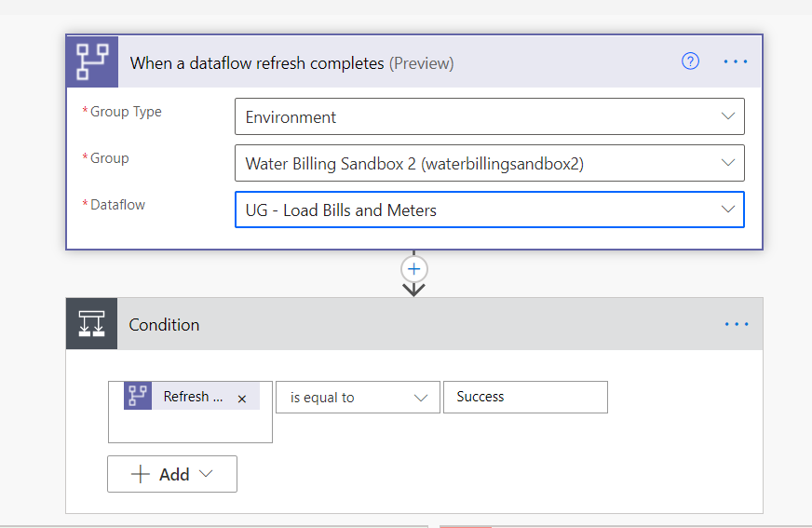Click the Condition action icon

(91, 324)
